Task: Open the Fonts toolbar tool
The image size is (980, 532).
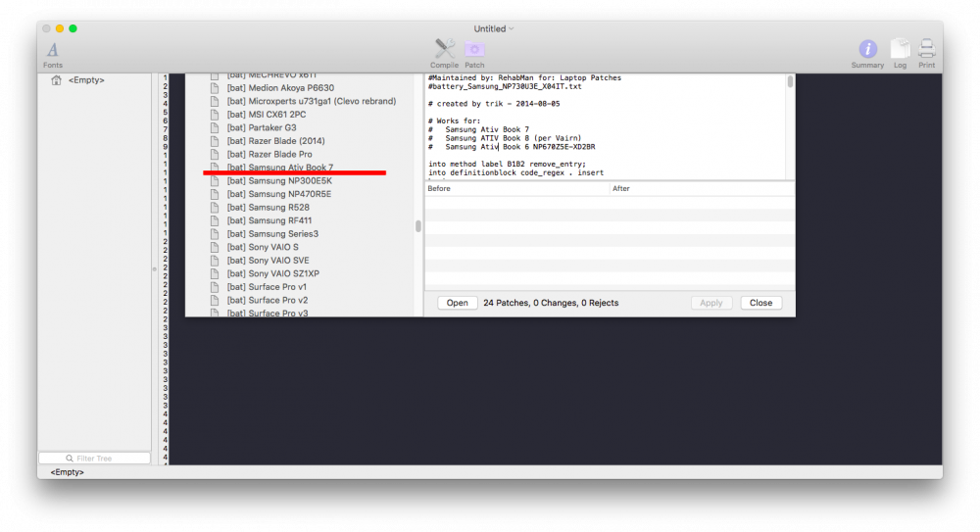Action: [x=53, y=55]
